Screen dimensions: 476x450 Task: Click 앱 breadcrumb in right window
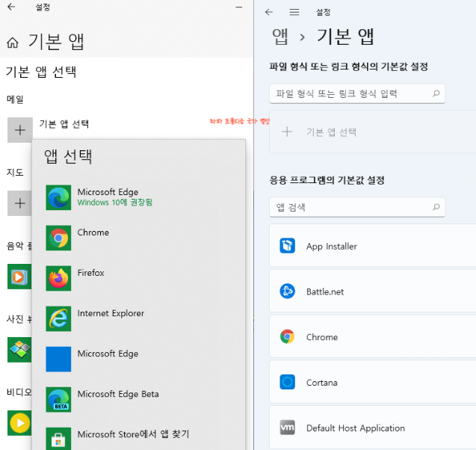point(280,37)
